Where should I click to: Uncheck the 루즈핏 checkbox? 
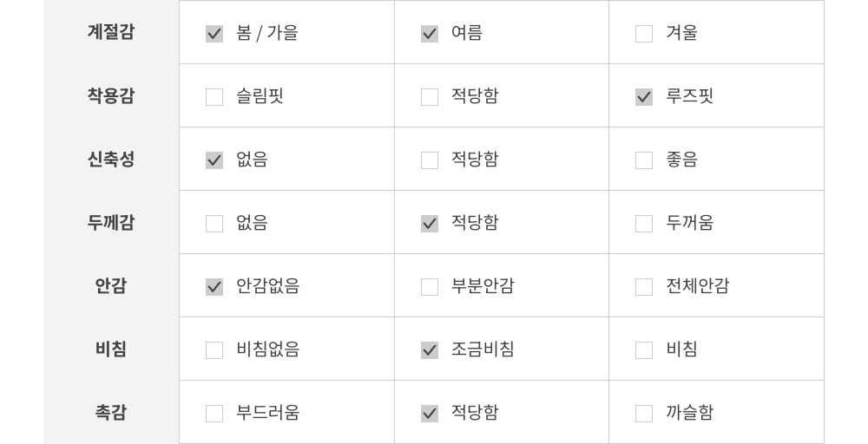click(644, 97)
